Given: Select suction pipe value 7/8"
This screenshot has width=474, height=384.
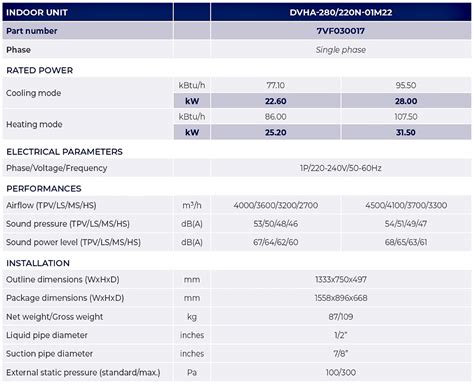Looking at the screenshot, I should 341,353.
